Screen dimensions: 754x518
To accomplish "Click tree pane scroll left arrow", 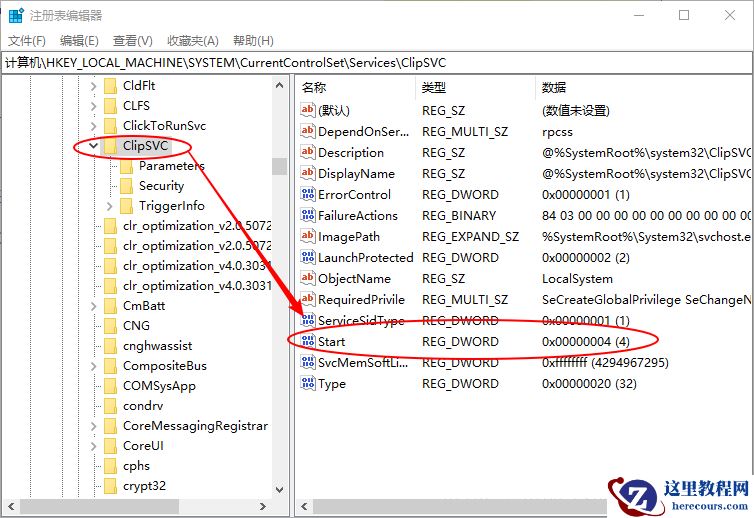I will coord(11,506).
